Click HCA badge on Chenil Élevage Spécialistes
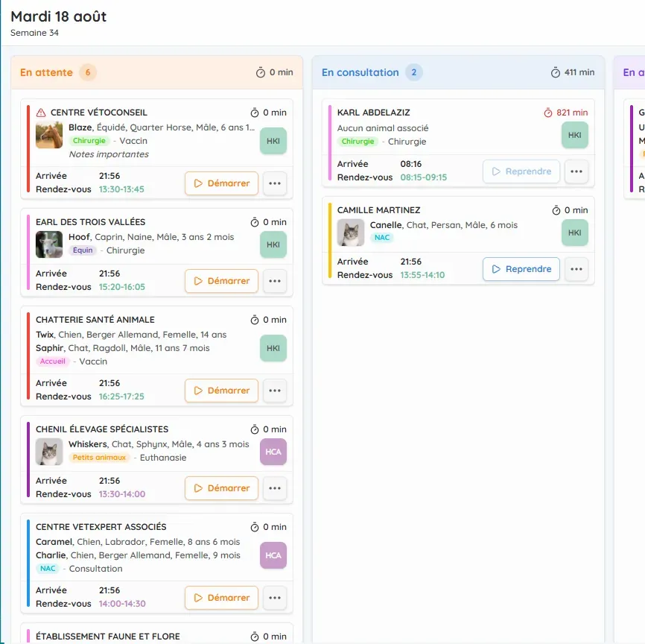645x644 pixels. (x=273, y=452)
